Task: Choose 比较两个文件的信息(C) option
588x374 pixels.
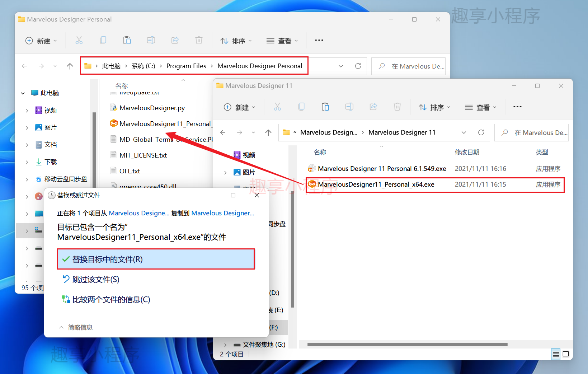Action: click(156, 299)
